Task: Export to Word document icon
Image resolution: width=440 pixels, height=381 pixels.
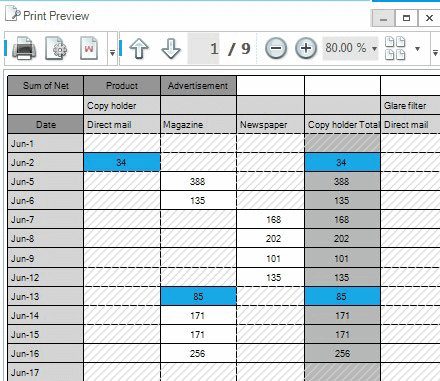Action: 89,49
